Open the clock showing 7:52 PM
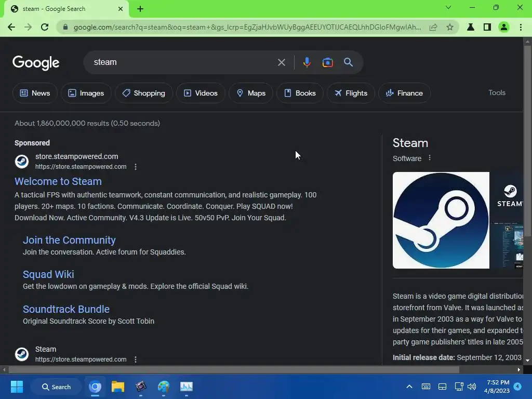 tap(496, 387)
